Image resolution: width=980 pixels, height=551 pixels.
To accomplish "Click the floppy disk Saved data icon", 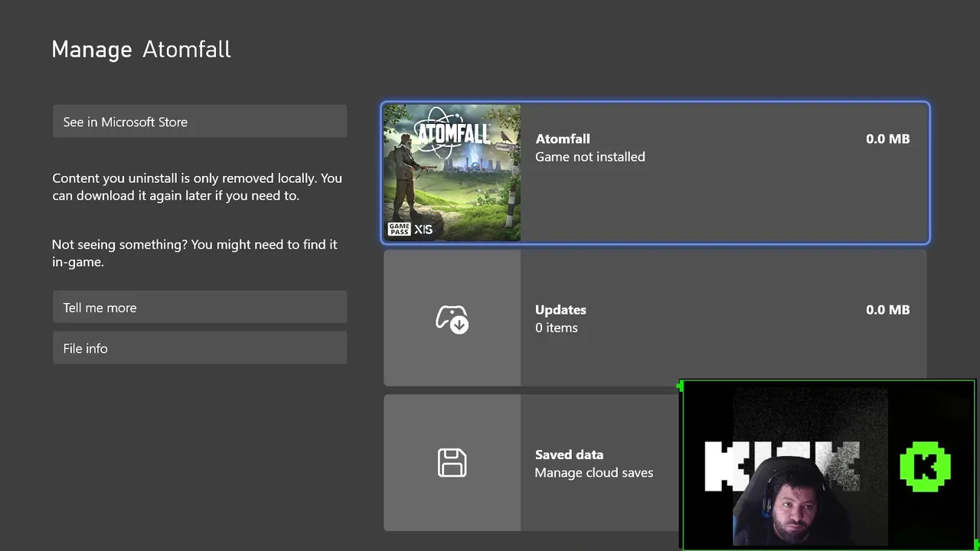I will point(452,463).
